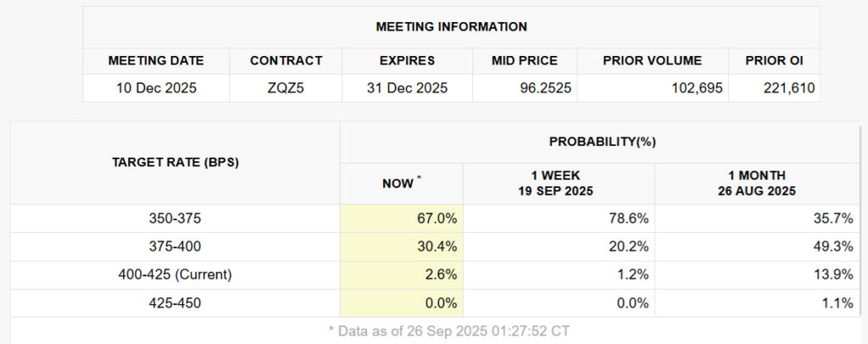868x344 pixels.
Task: Click the highlighted 67.0% NOW probability
Action: point(439,219)
